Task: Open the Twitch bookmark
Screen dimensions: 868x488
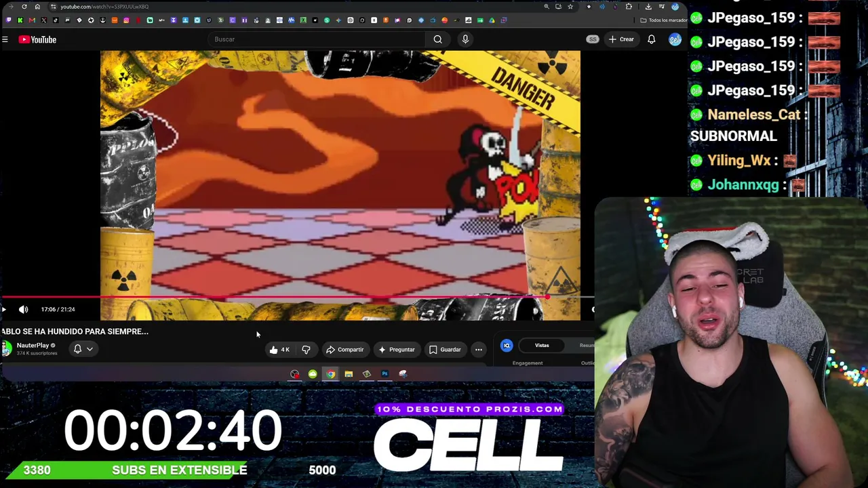Action: (8, 20)
